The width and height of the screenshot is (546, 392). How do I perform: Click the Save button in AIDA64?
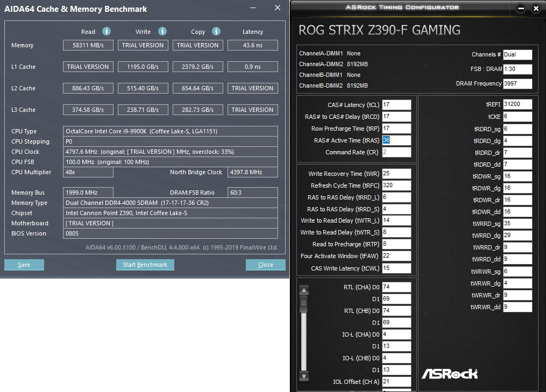click(24, 265)
